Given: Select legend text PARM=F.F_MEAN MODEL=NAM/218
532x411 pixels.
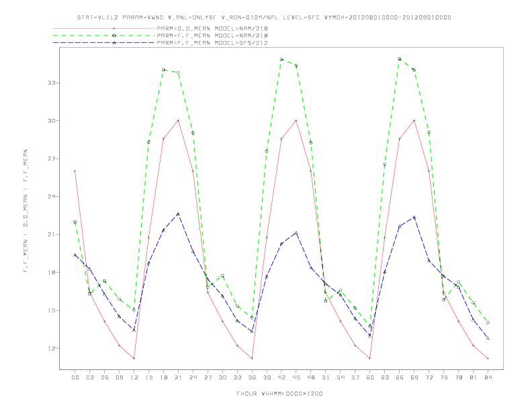Looking at the screenshot, I should (x=212, y=36).
